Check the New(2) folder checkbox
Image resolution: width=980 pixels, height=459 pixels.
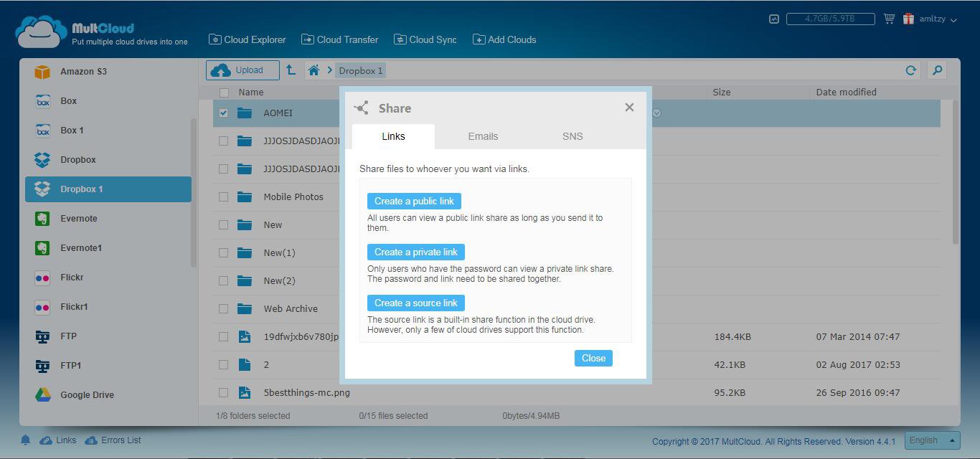coord(224,281)
